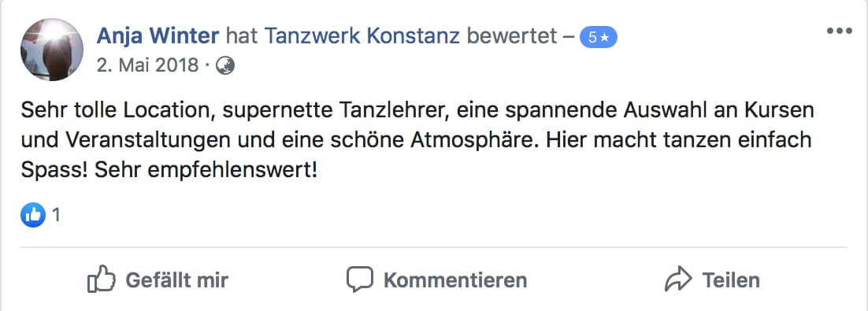The width and height of the screenshot is (868, 311).
Task: Click the blue thumbs-up reaction icon
Action: coord(32,215)
